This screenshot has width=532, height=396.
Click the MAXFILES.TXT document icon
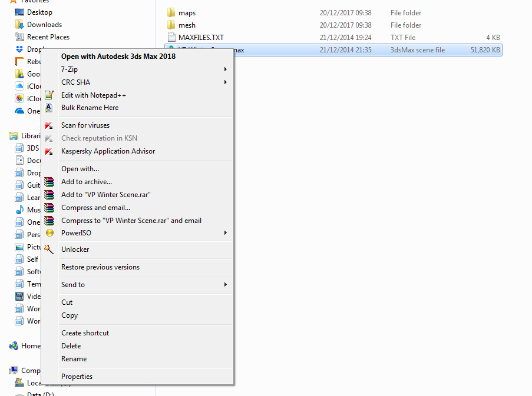pyautogui.click(x=171, y=37)
